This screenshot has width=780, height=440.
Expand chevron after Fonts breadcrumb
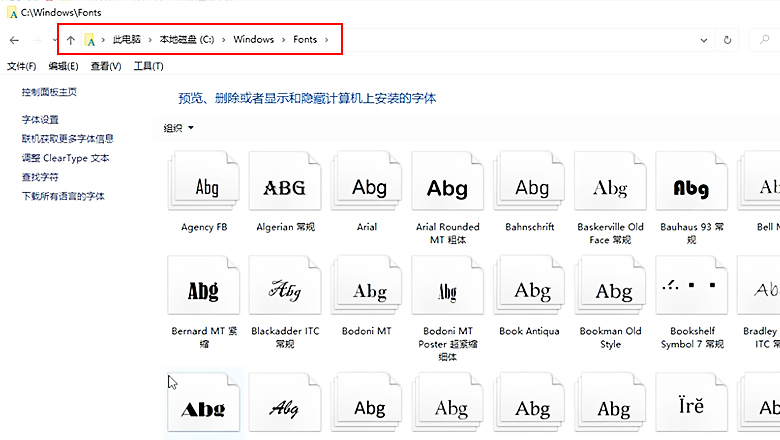[x=326, y=40]
